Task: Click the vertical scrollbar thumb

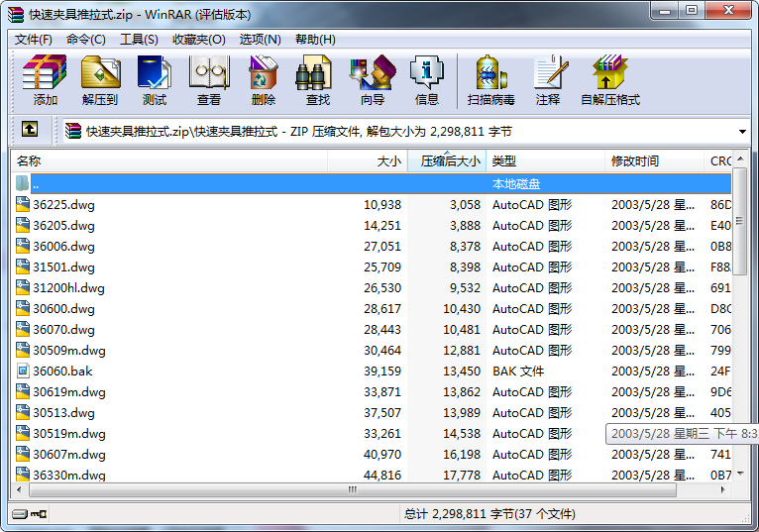Action: click(x=739, y=221)
